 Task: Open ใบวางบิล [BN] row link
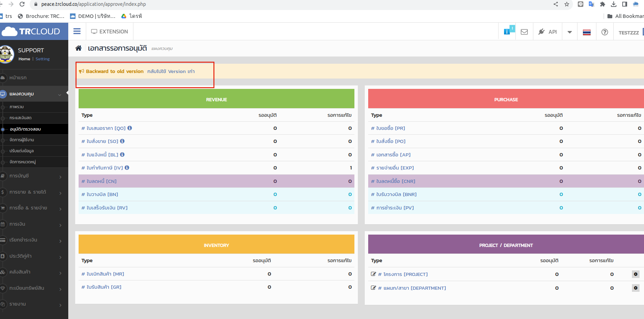pyautogui.click(x=100, y=194)
